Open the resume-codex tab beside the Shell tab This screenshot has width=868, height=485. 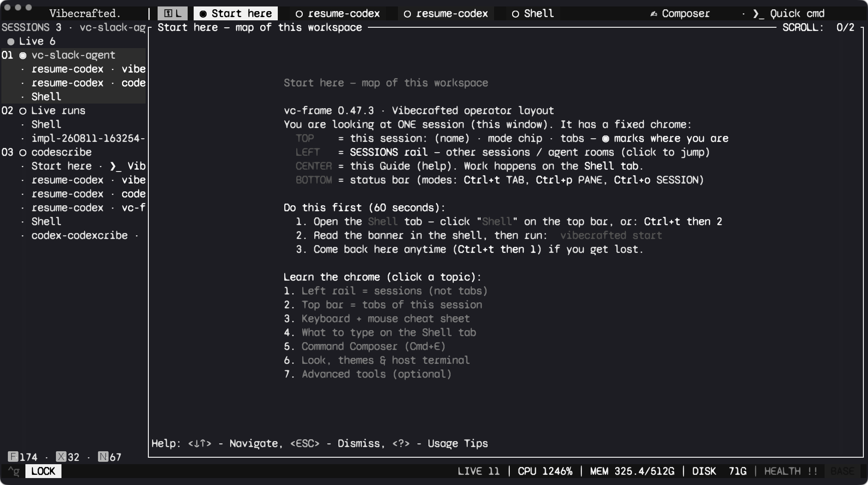(446, 13)
